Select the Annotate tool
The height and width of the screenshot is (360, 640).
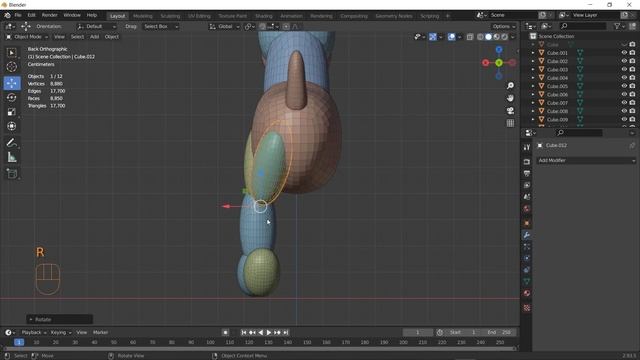11,142
